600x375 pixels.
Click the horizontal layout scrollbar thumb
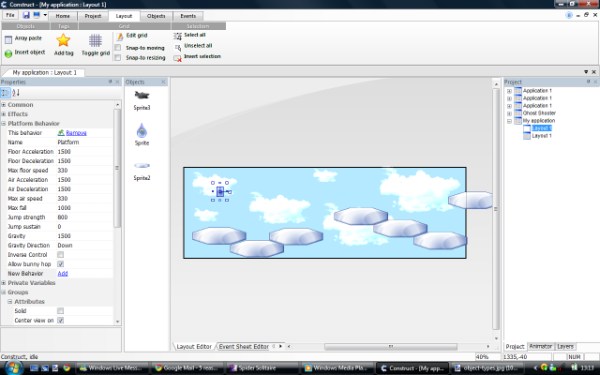coord(391,346)
